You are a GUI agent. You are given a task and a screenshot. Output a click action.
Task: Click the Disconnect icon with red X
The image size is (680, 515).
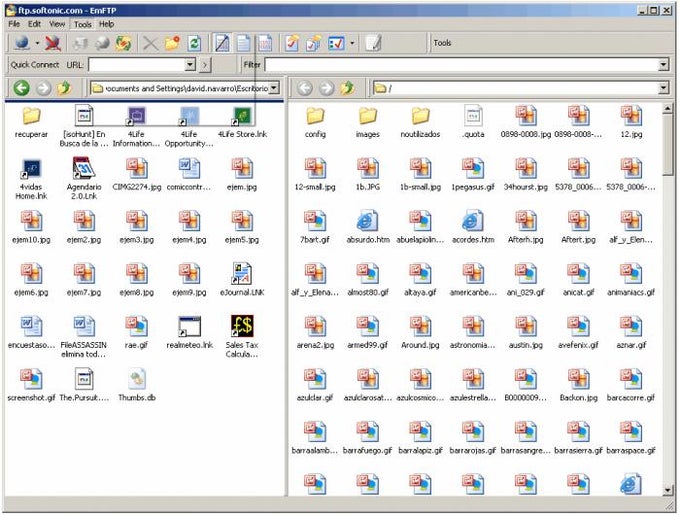pos(53,43)
